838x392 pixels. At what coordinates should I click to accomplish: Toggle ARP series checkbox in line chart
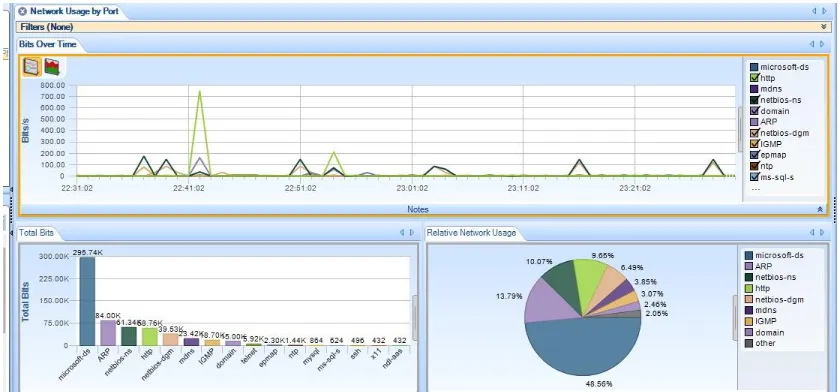754,122
